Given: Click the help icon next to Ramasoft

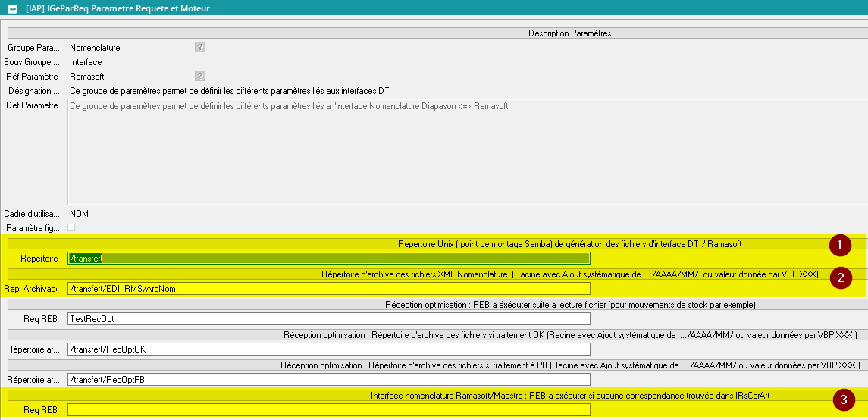Looking at the screenshot, I should (200, 76).
